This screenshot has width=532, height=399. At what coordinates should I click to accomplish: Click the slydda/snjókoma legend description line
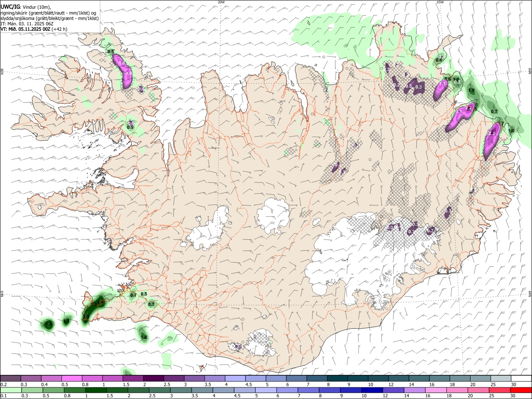tap(49, 18)
